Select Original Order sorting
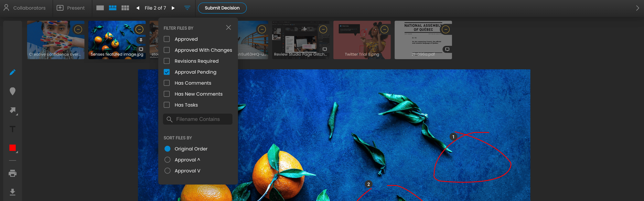The image size is (644, 201). (167, 149)
